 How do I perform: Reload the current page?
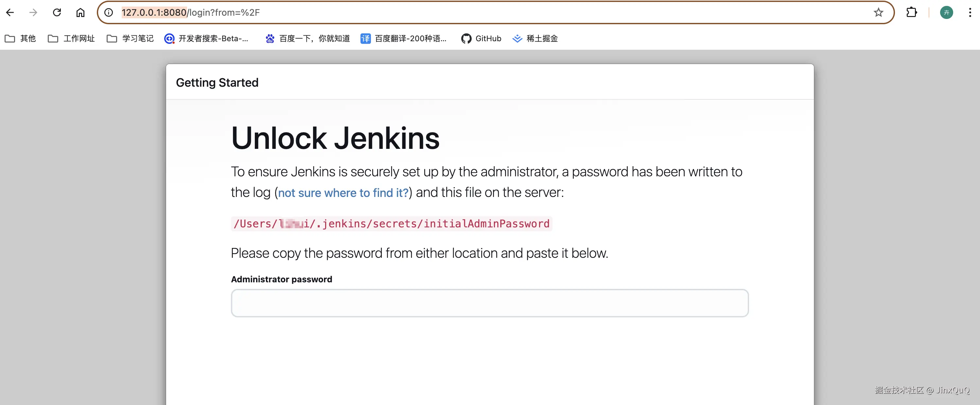tap(57, 12)
